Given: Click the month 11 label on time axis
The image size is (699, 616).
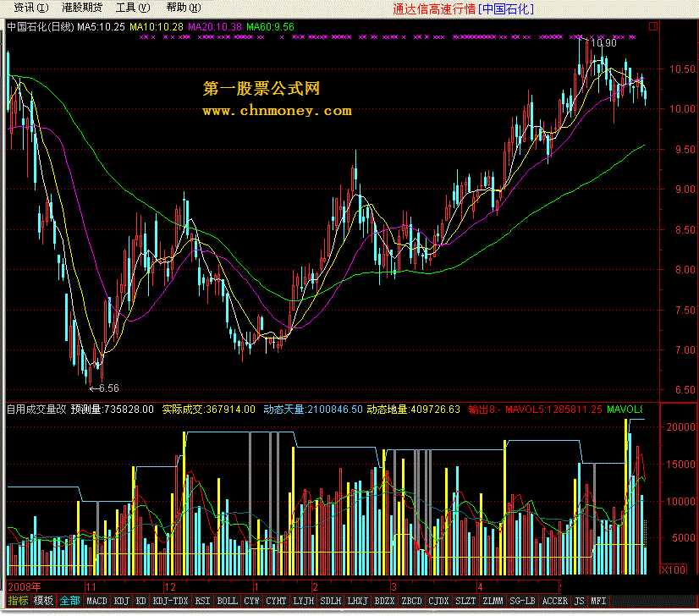Looking at the screenshot, I should (x=91, y=586).
